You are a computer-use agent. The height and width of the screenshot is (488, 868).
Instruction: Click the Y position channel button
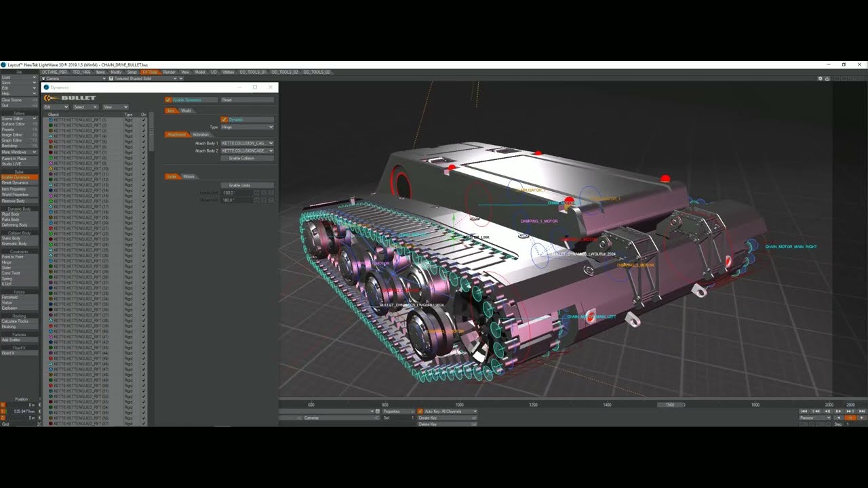(3, 411)
